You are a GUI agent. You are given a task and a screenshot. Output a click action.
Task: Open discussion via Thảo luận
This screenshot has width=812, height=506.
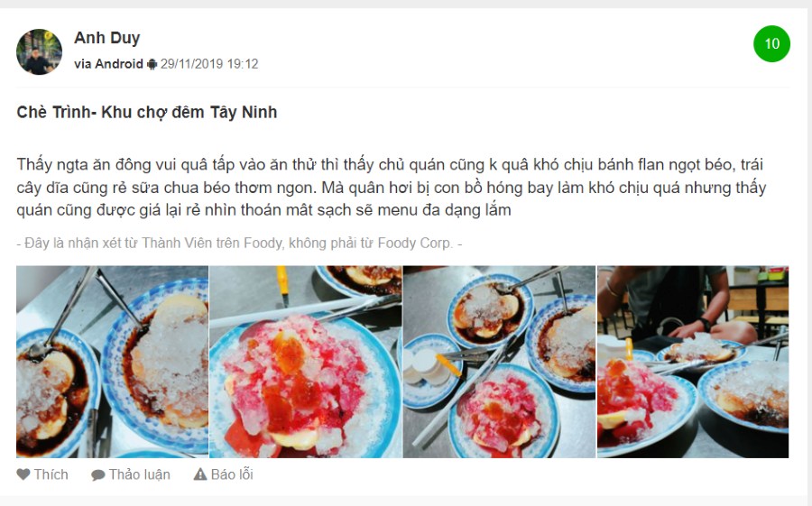(x=131, y=474)
